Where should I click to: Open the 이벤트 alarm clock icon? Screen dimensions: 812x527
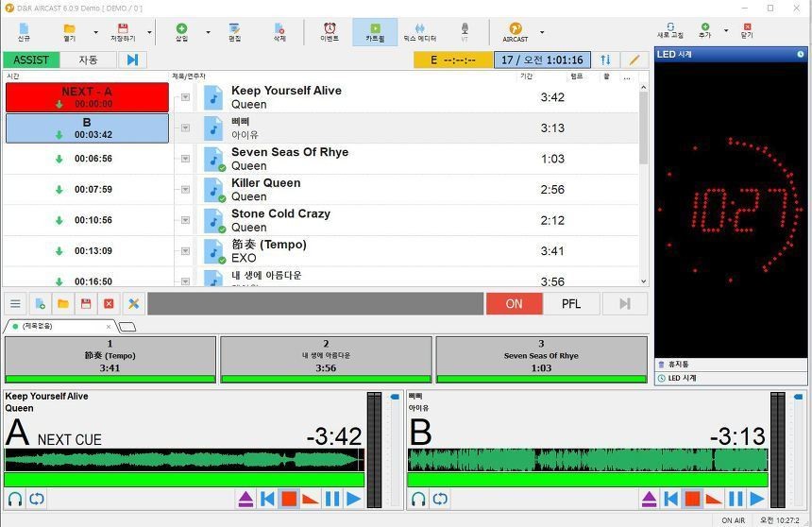point(330,32)
